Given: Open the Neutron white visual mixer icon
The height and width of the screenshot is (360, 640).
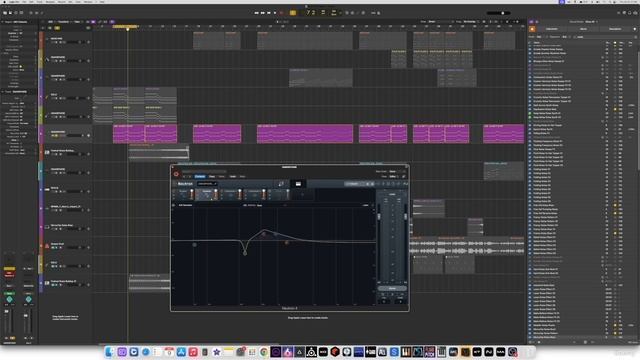Looking at the screenshot, I should tap(298, 184).
